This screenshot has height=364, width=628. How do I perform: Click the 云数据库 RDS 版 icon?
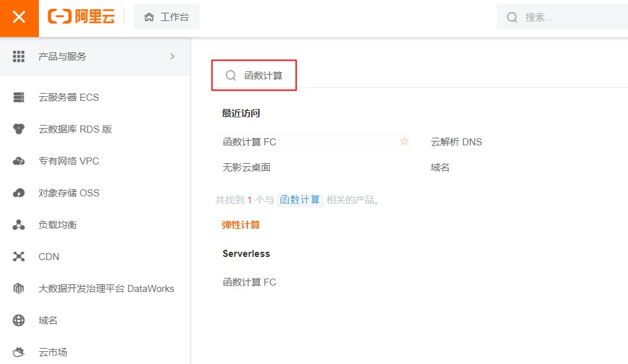click(x=19, y=129)
